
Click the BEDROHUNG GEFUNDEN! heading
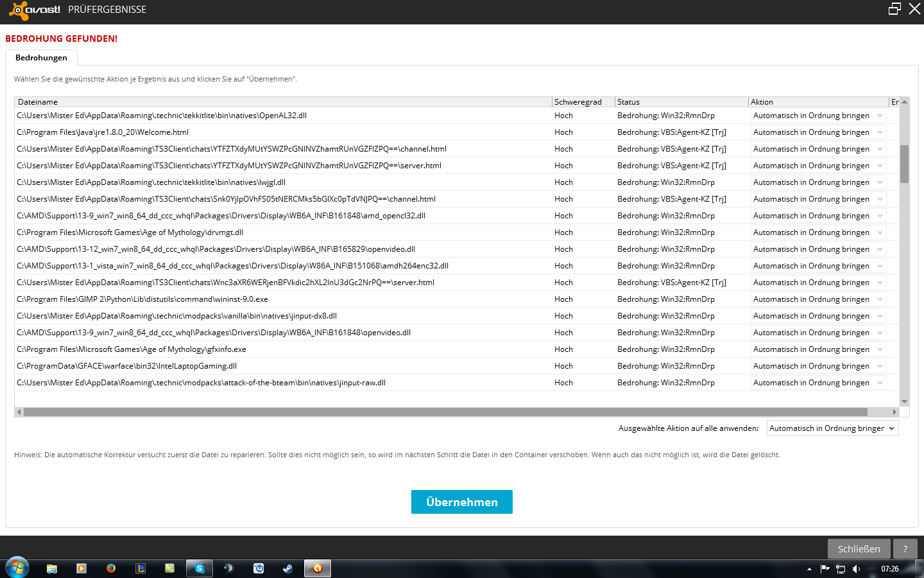tap(62, 39)
